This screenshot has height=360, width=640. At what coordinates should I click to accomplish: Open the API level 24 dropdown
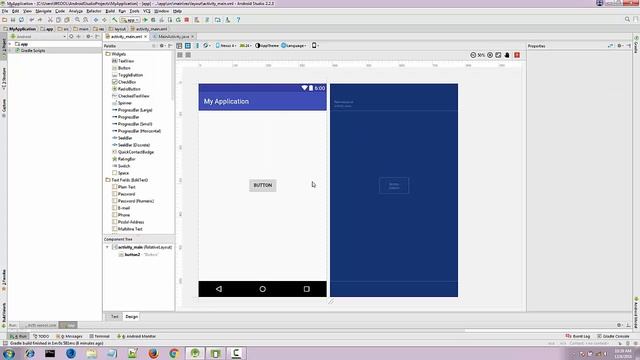(x=246, y=46)
